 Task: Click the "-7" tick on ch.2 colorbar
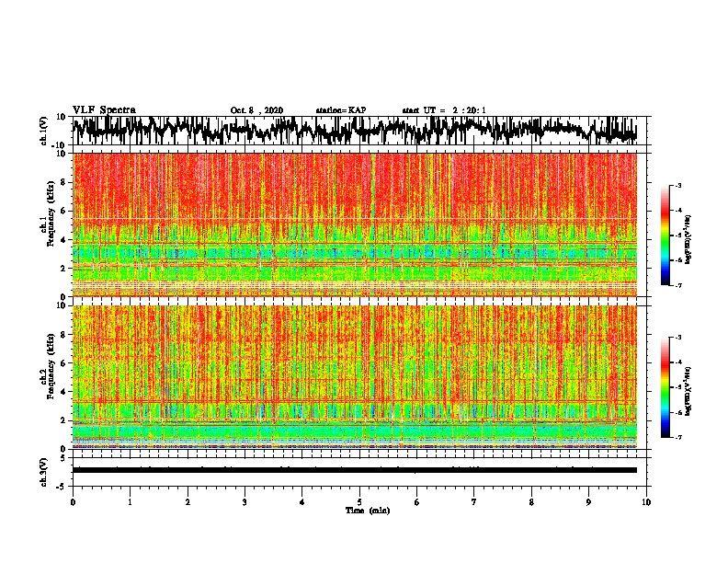[x=677, y=437]
